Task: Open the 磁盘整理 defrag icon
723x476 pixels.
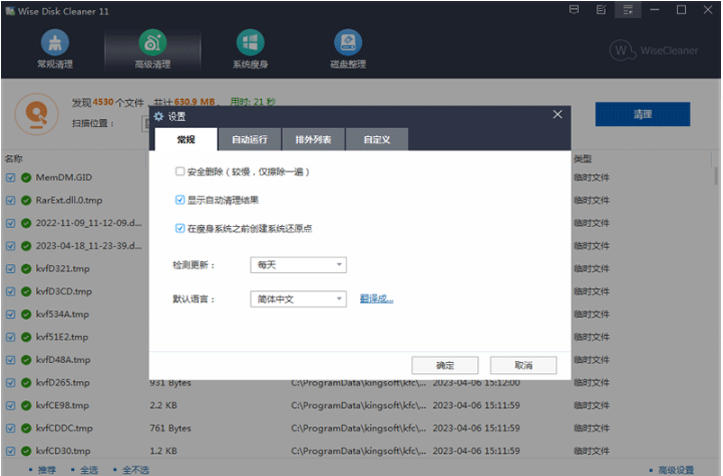Action: pos(348,42)
